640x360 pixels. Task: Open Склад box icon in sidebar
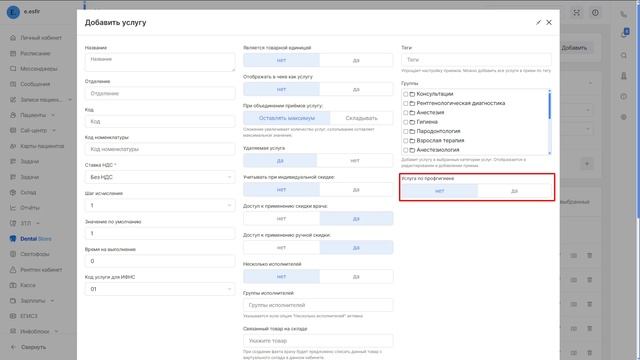[x=13, y=192]
